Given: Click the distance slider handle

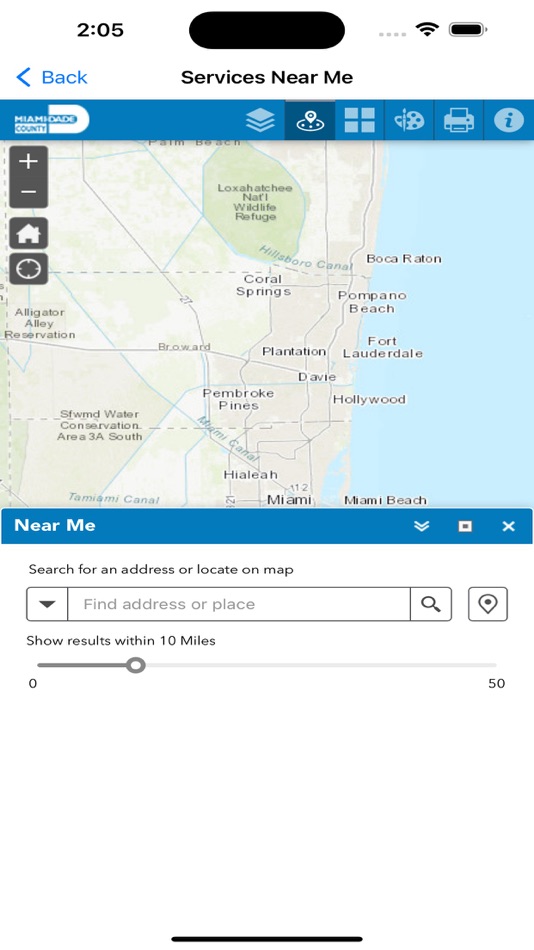Looking at the screenshot, I should pos(136,665).
